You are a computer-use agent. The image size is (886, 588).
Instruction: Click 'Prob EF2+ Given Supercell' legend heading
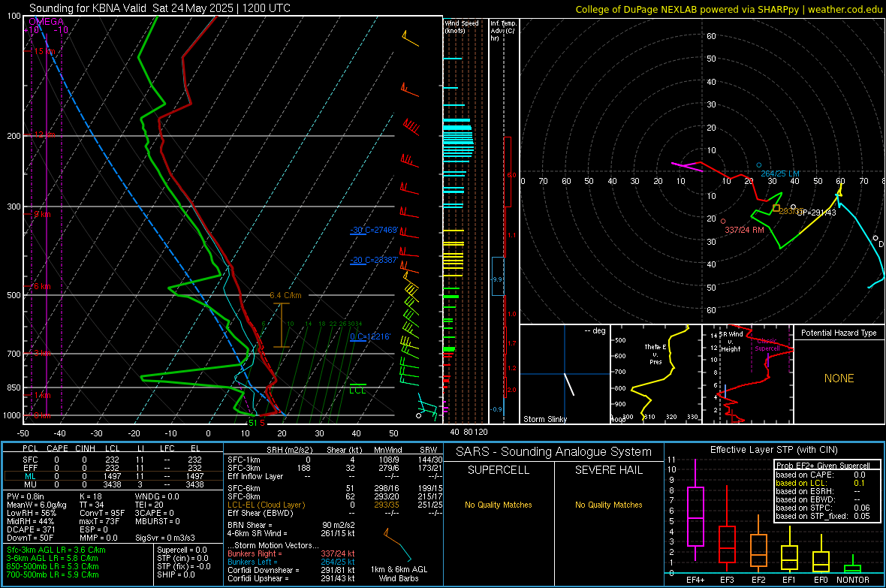point(823,466)
